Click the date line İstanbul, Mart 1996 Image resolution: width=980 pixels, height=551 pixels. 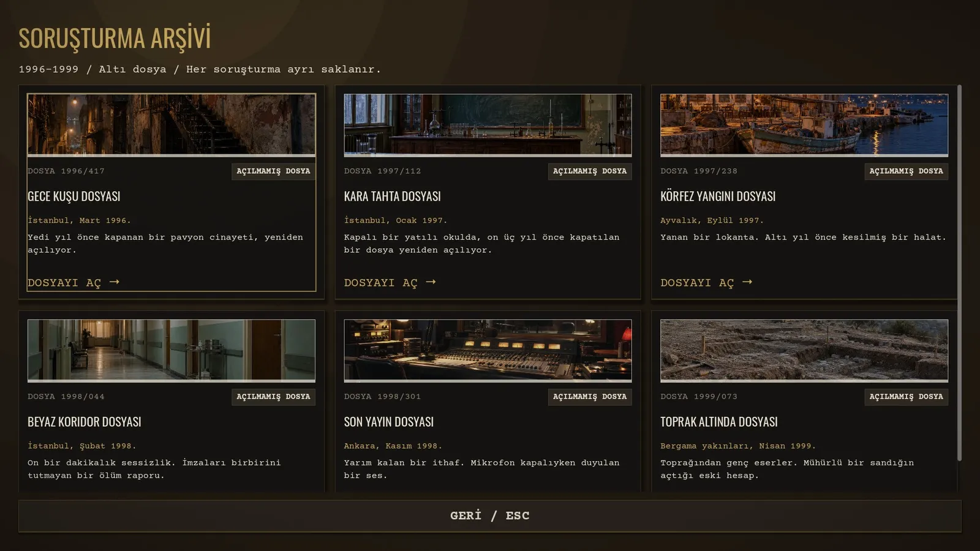79,220
